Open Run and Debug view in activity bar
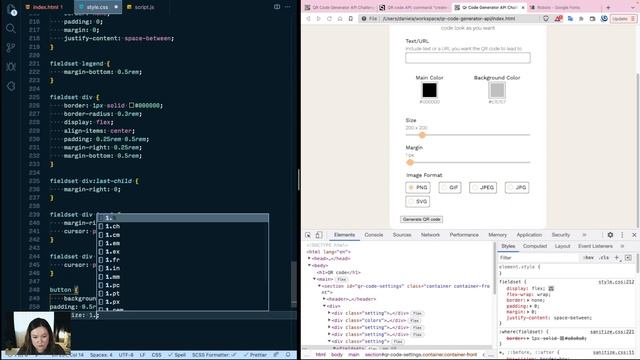Image resolution: width=640 pixels, height=360 pixels. point(11,67)
